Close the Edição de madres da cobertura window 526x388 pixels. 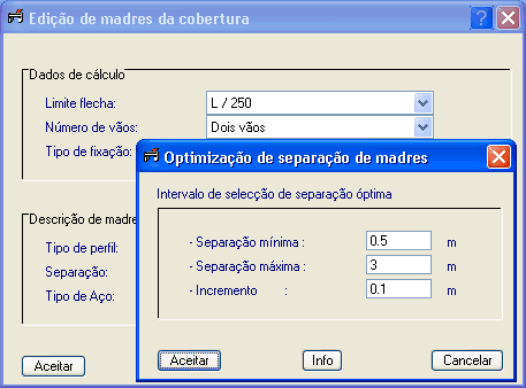click(x=508, y=18)
